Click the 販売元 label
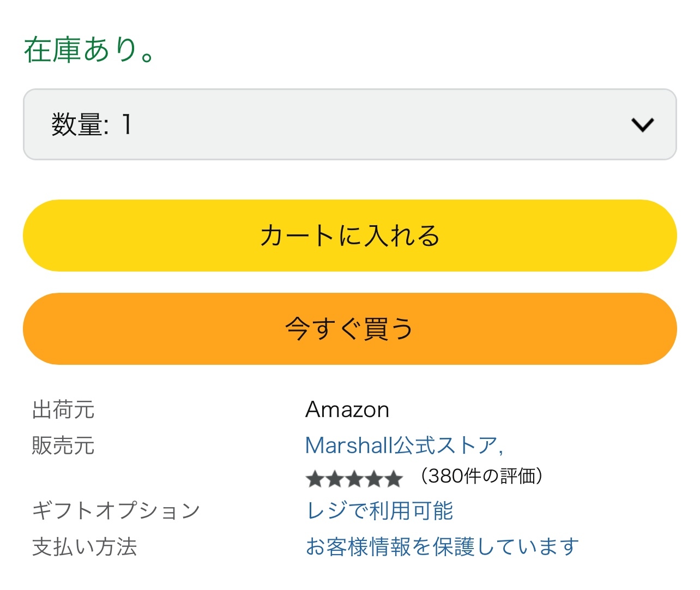The width and height of the screenshot is (700, 590). 63,445
